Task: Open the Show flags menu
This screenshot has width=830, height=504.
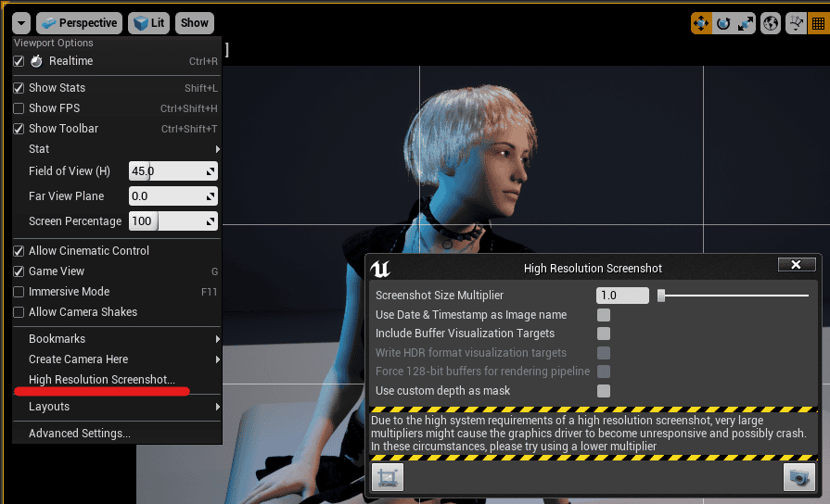Action: click(194, 23)
